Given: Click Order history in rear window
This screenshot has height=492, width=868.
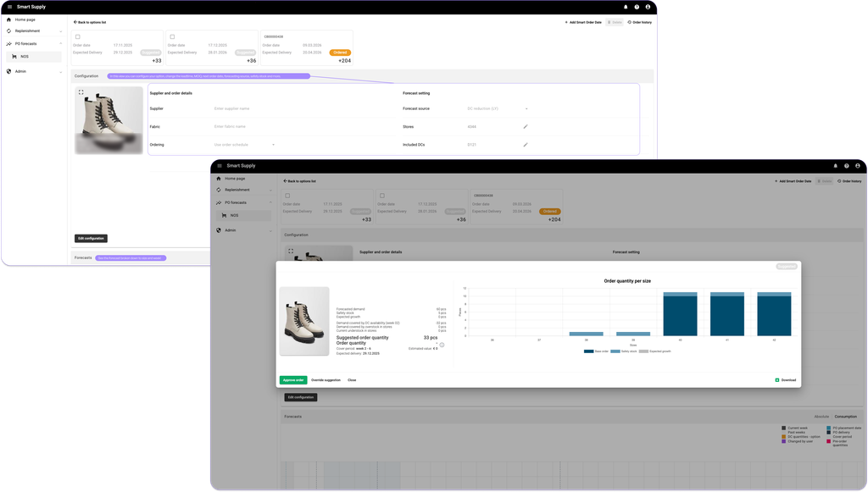Looking at the screenshot, I should pyautogui.click(x=639, y=22).
